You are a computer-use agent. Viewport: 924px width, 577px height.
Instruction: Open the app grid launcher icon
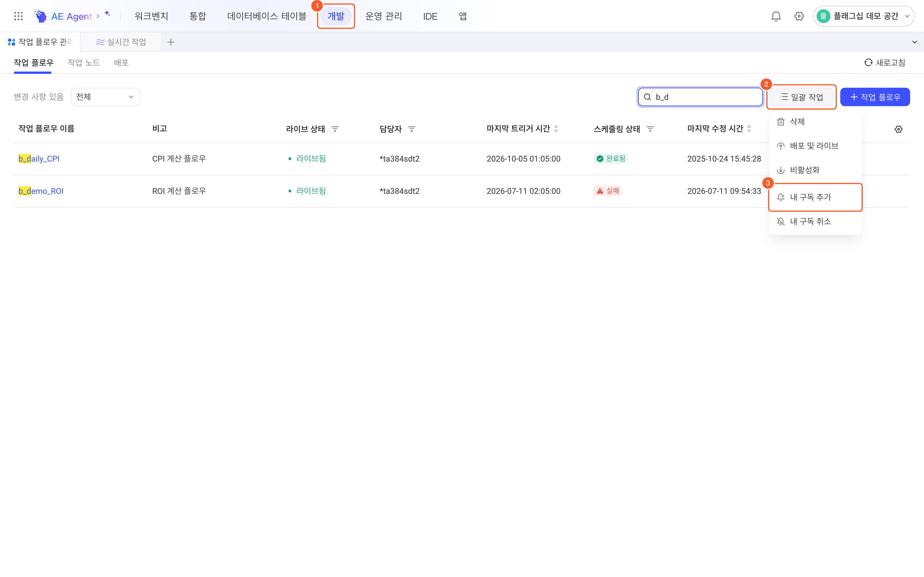[18, 16]
